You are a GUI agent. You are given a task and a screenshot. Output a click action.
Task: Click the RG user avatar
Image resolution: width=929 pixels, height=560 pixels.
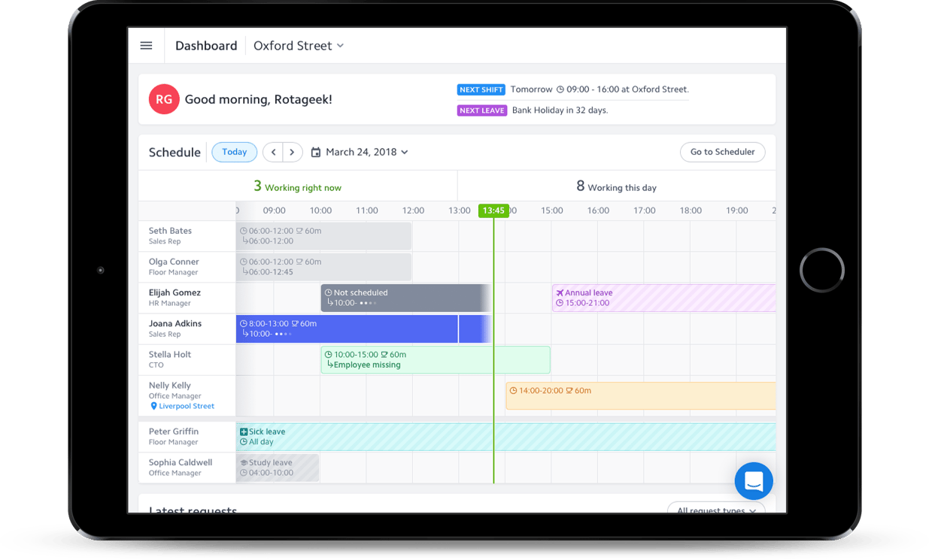(x=164, y=99)
